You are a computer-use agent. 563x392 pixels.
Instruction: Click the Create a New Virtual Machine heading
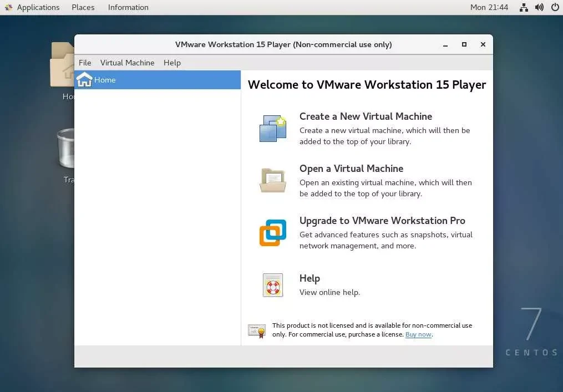coord(366,116)
